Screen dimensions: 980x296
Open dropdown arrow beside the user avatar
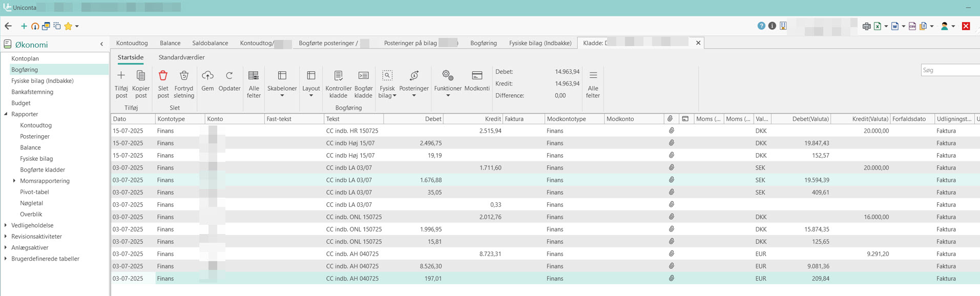point(953,26)
